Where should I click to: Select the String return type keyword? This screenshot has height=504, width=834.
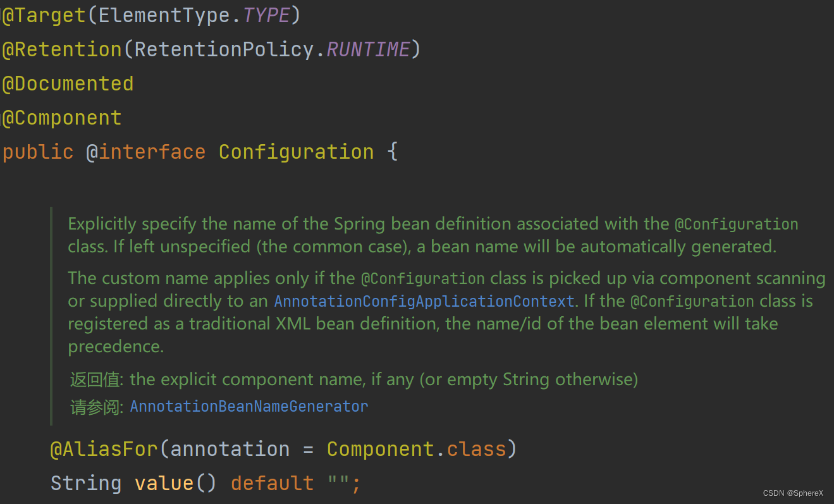coord(85,482)
